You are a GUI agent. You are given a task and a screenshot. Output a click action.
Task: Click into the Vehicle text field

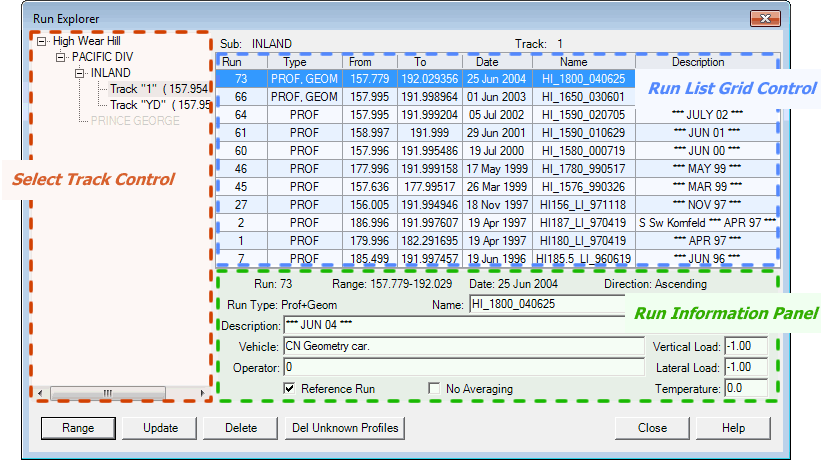(x=463, y=346)
